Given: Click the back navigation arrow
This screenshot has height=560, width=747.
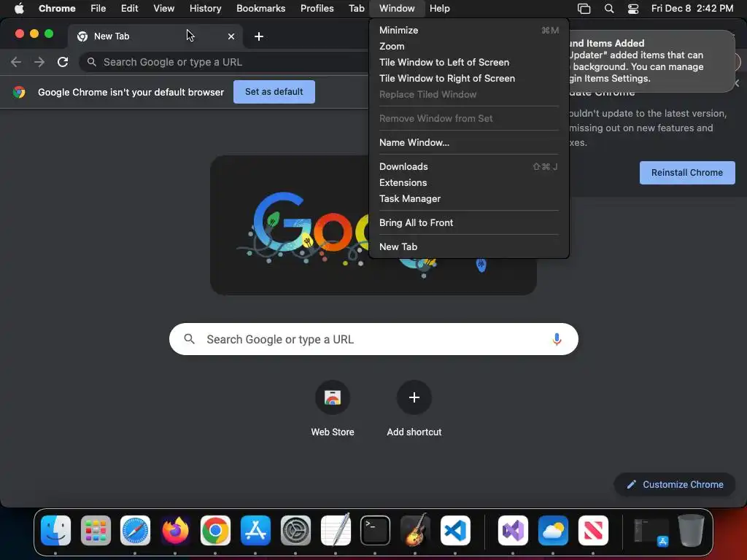Looking at the screenshot, I should [x=16, y=62].
